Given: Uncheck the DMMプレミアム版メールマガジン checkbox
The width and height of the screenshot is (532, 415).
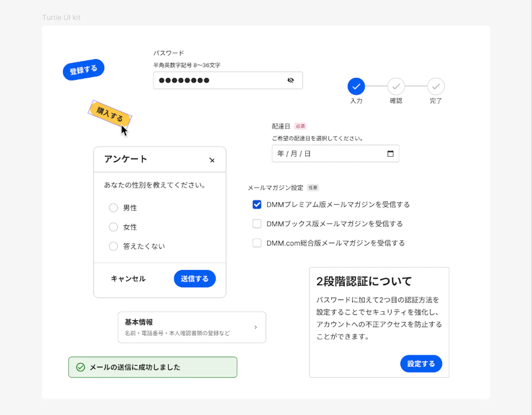Looking at the screenshot, I should (x=257, y=204).
